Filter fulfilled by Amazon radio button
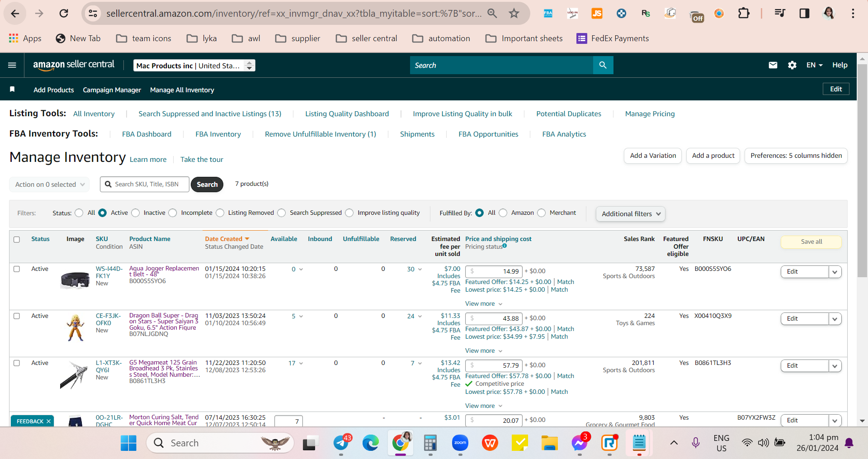This screenshot has height=459, width=868. coord(503,213)
